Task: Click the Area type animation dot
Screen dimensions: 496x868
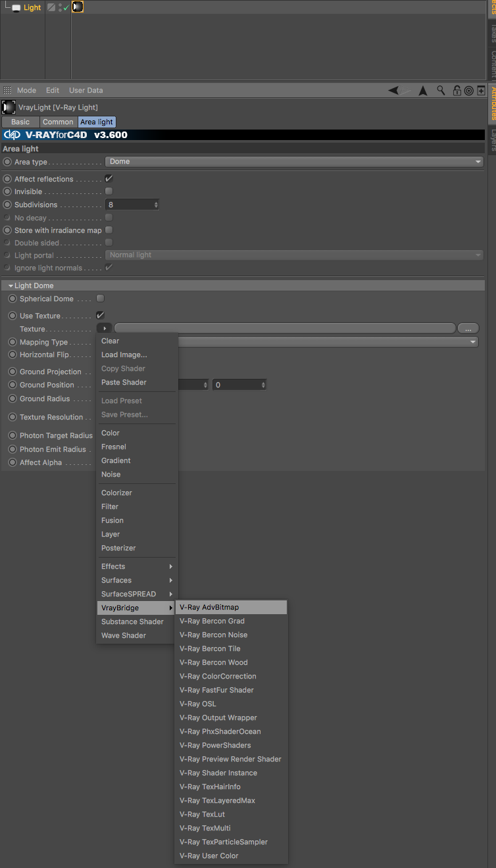Action: tap(8, 162)
